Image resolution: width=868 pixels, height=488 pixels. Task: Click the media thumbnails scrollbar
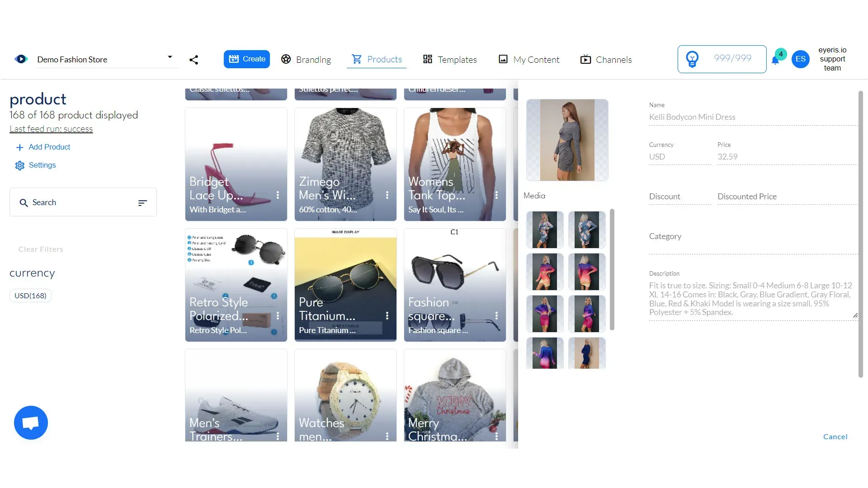tap(612, 269)
